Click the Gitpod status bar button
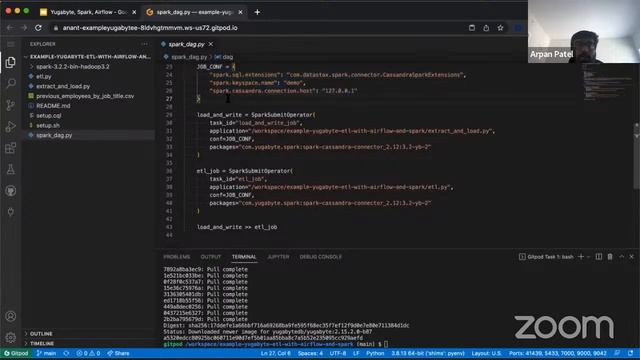Image resolution: width=640 pixels, height=360 pixels. pos(16,353)
